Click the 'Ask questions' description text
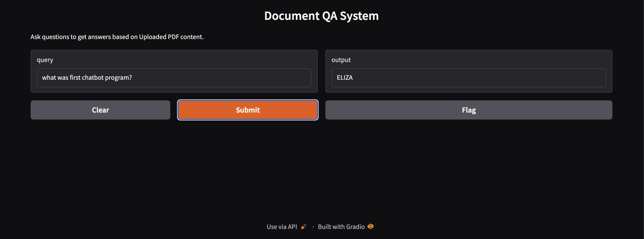This screenshot has height=239, width=644. coord(117,37)
